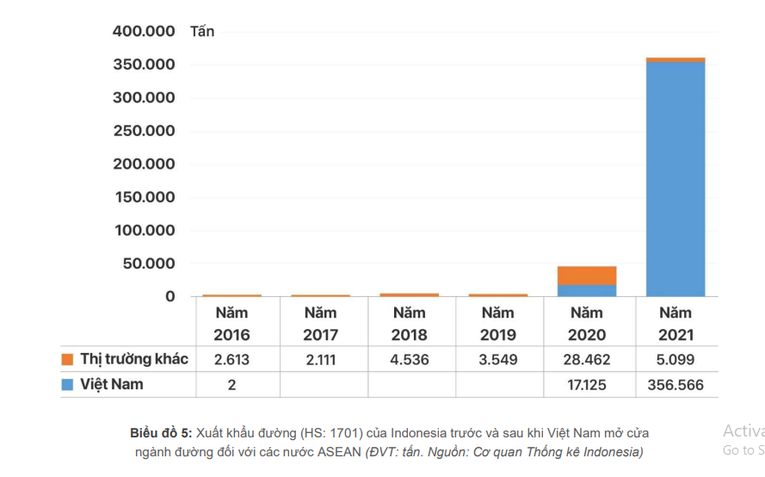Select the 17.125 value cell

coord(587,384)
